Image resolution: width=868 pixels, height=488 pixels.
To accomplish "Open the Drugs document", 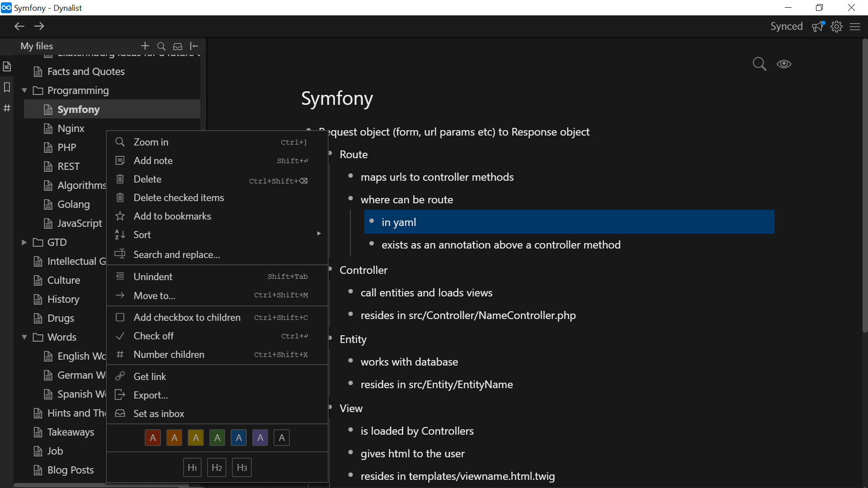I will pyautogui.click(x=61, y=318).
